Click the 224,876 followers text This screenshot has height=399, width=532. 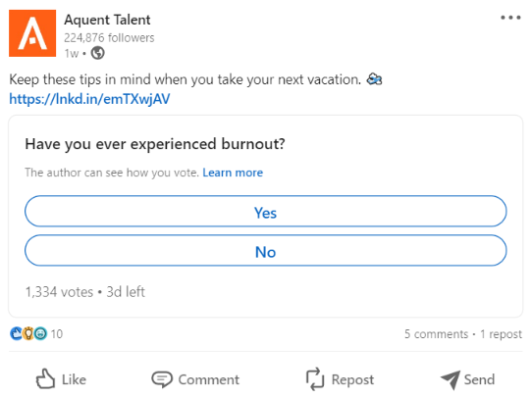tap(109, 37)
